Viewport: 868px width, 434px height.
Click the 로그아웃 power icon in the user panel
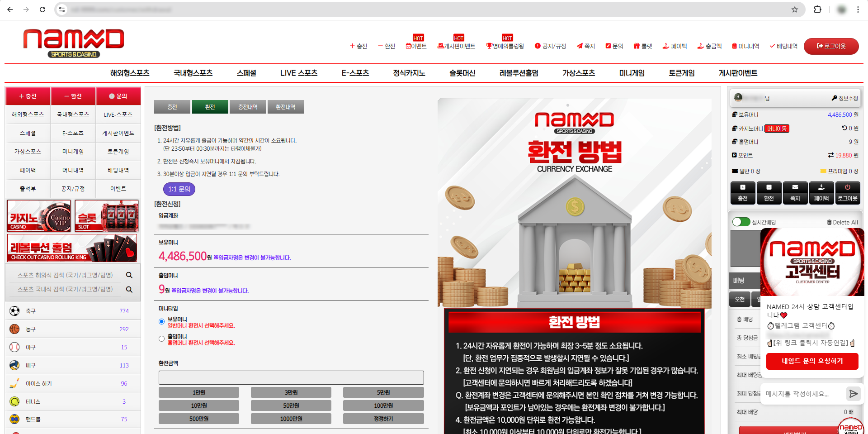coord(848,193)
